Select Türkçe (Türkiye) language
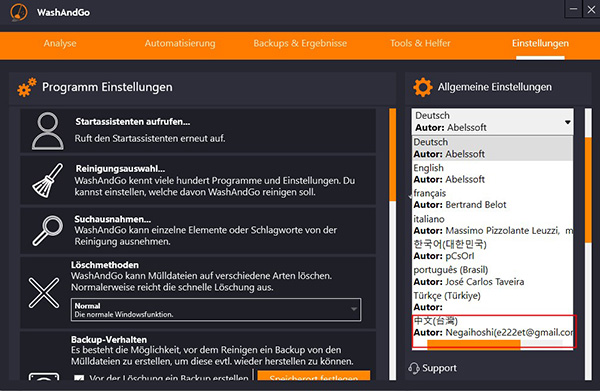 pos(493,301)
